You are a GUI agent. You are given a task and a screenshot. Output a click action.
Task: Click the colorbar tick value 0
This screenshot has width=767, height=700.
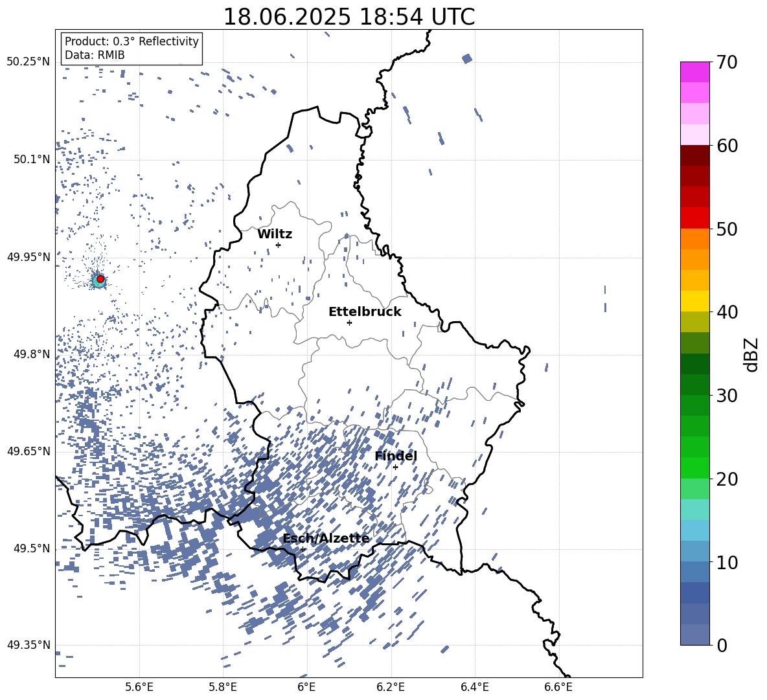point(722,645)
